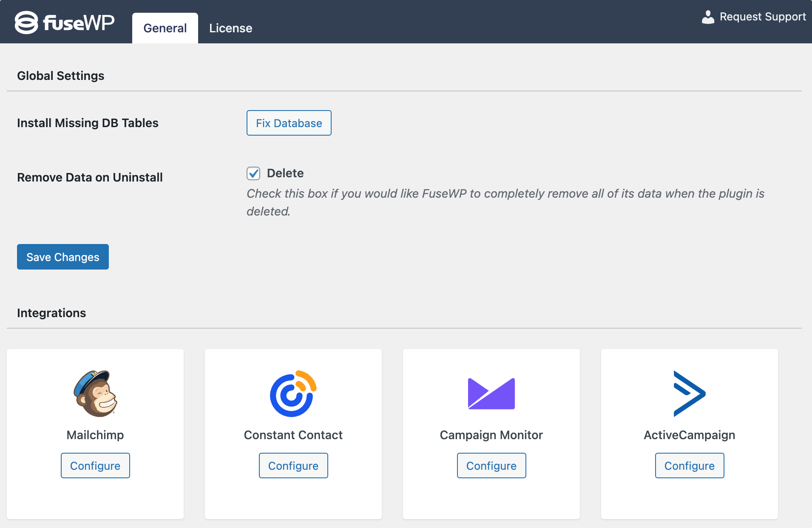Switch to the General tab
Image resolution: width=812 pixels, height=528 pixels.
165,28
